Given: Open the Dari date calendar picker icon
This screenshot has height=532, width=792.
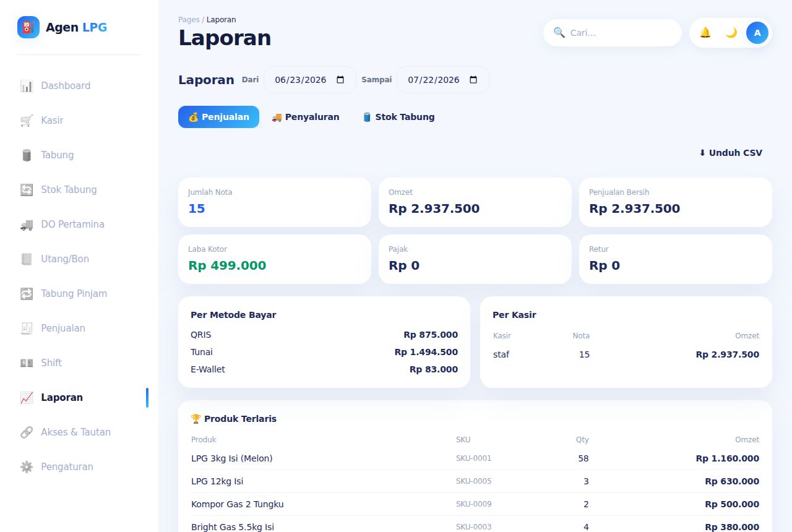Looking at the screenshot, I should [x=340, y=80].
